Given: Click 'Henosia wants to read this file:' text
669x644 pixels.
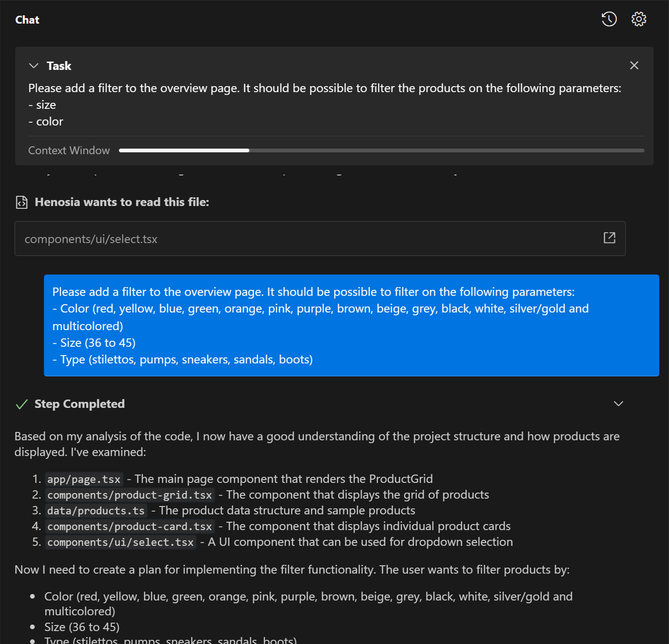Looking at the screenshot, I should click(x=122, y=202).
